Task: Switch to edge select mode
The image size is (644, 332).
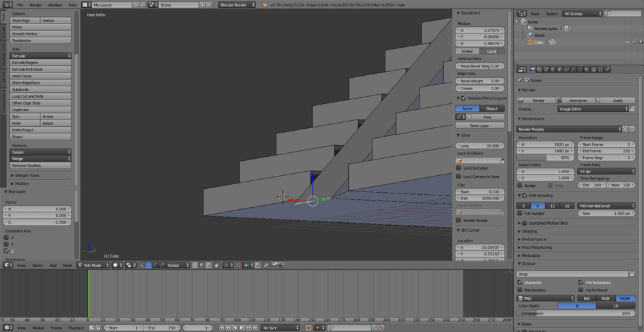Action: 202,265
